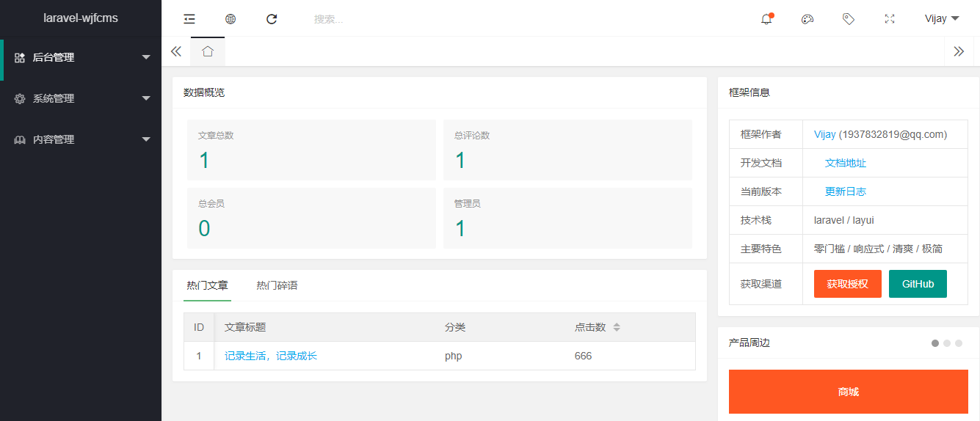Open the 文档地址 link
980x421 pixels.
tap(846, 163)
